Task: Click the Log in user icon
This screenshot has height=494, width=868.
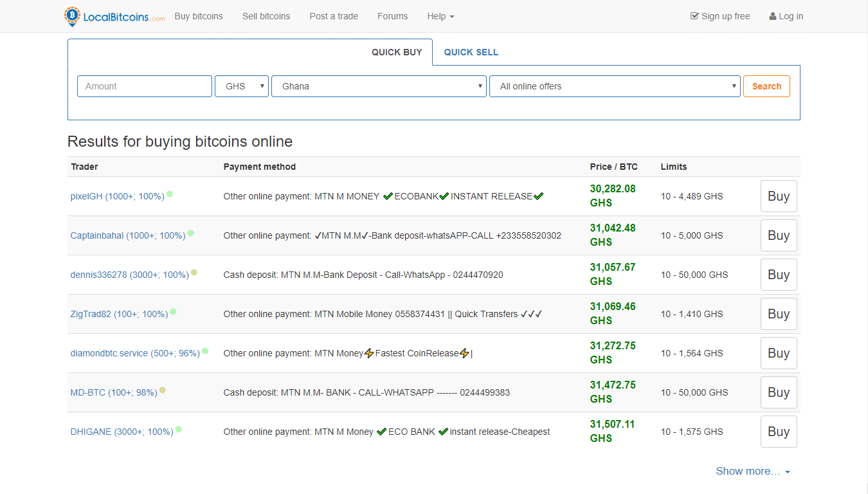Action: (773, 16)
